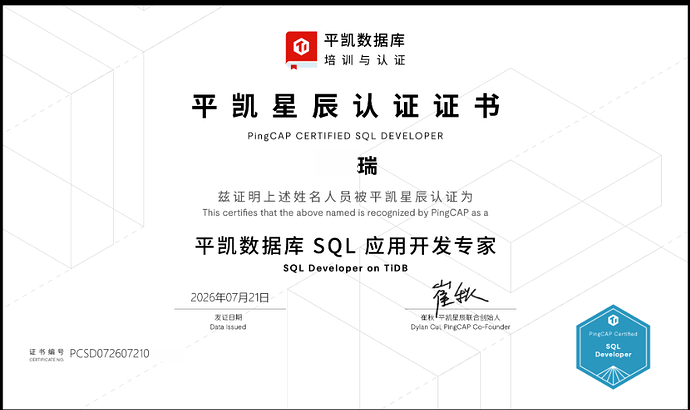Image resolution: width=690 pixels, height=410 pixels.
Task: Click the "证书编号" label
Action: (x=47, y=352)
